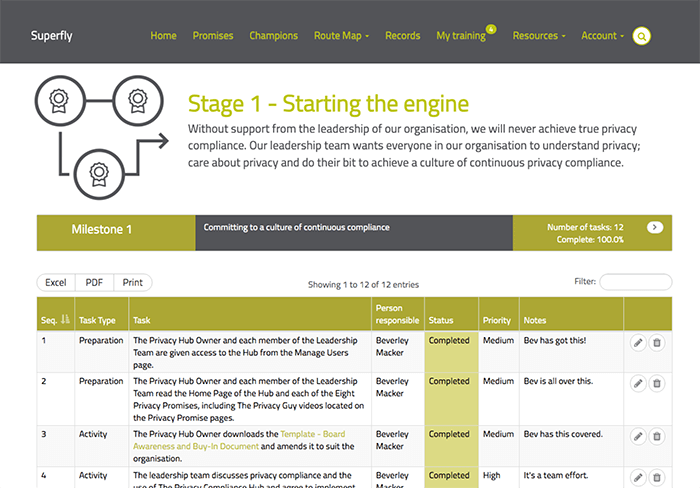Click the Superfly logo text

point(49,36)
